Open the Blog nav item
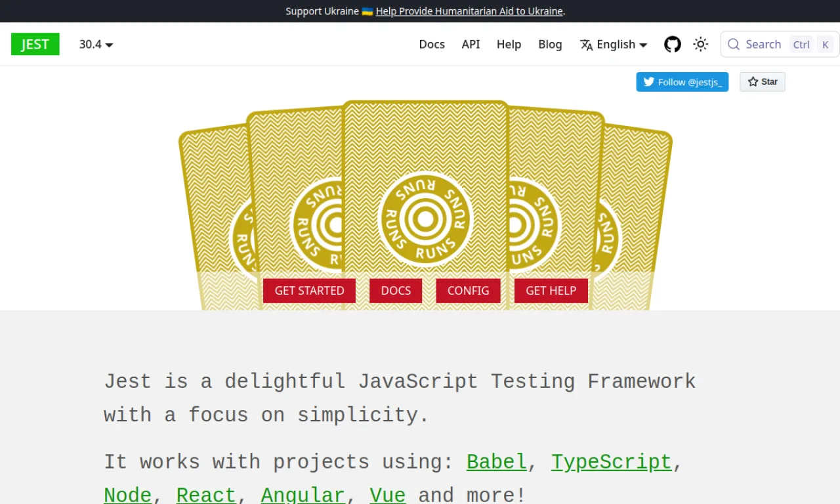The image size is (840, 504). click(550, 44)
